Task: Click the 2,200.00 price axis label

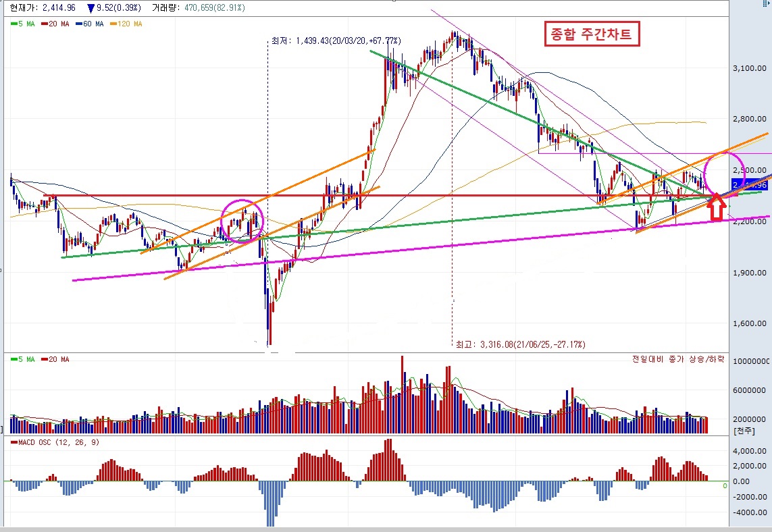Action: coord(749,221)
